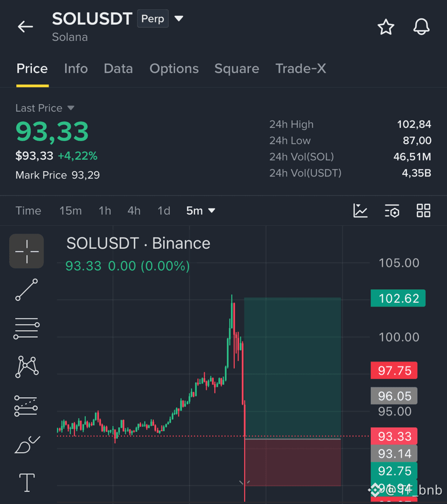Open chart settings preferences icon
This screenshot has width=447, height=504.
[x=392, y=211]
